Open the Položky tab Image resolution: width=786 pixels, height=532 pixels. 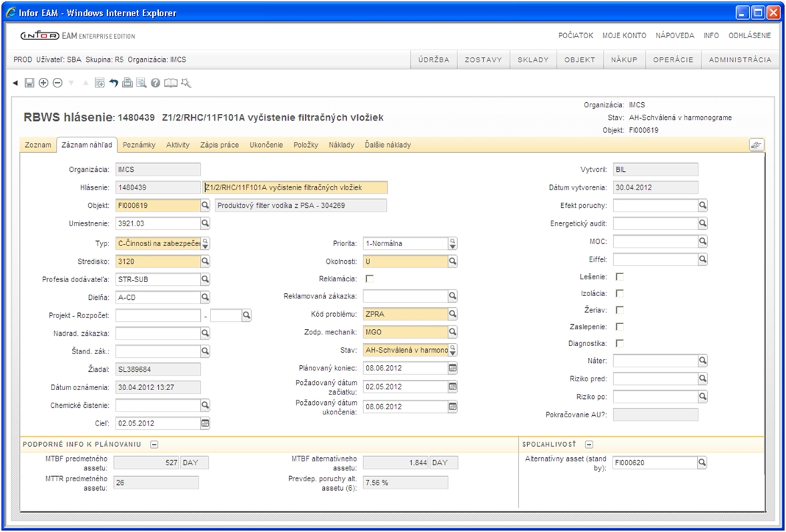pos(307,145)
